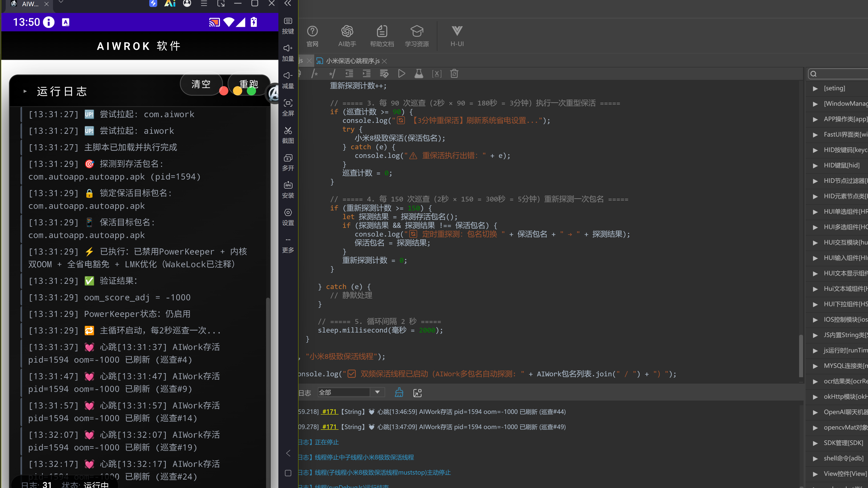Screen dimensions: 868x488
Task: Increase volume with 加量
Action: coord(288,53)
